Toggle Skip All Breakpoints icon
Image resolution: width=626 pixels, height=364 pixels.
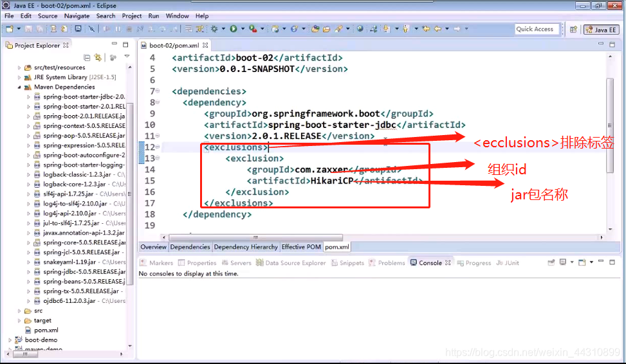[x=91, y=29]
